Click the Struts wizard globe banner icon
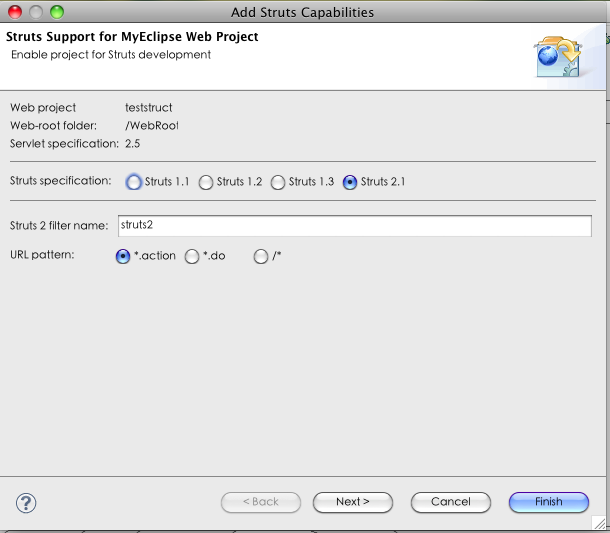Screen dimensions: 610x533 [558, 57]
